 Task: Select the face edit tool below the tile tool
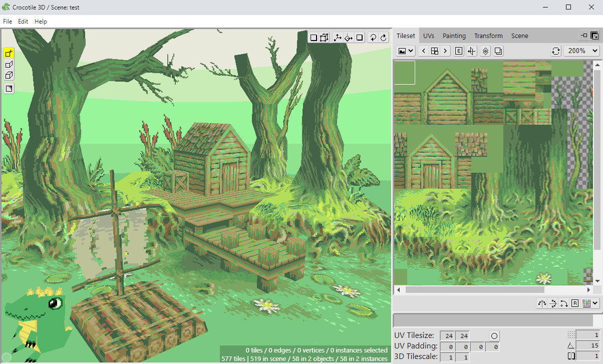point(8,64)
